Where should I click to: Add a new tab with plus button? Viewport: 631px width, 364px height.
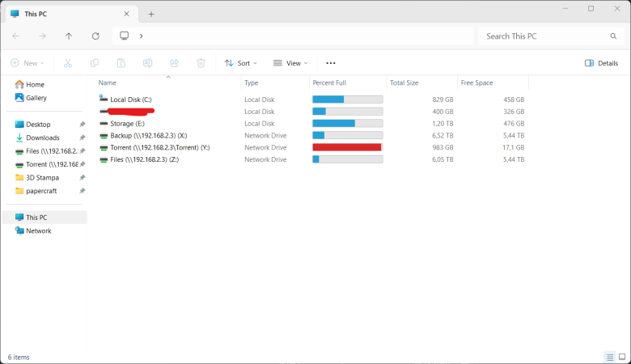151,14
